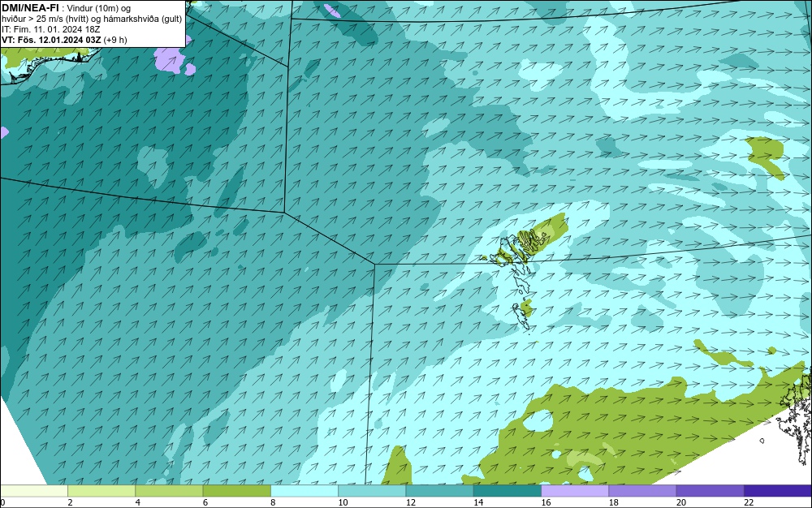The height and width of the screenshot is (508, 812).
Task: Click the legend tick label '16'
Action: point(546,502)
